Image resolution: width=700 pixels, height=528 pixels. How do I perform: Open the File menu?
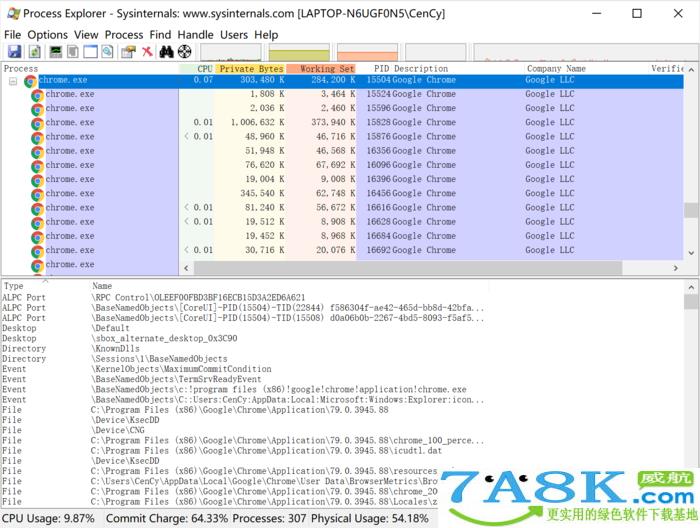coord(12,35)
